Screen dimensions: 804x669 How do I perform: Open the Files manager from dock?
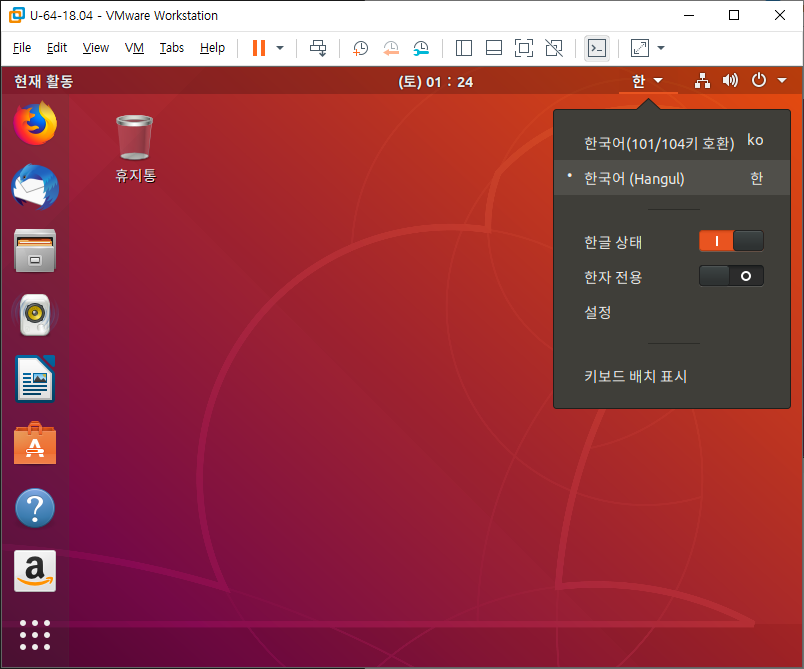pyautogui.click(x=35, y=251)
